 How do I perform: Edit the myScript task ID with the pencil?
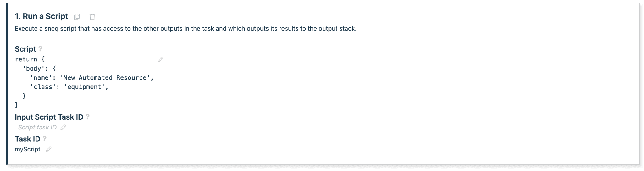point(48,149)
